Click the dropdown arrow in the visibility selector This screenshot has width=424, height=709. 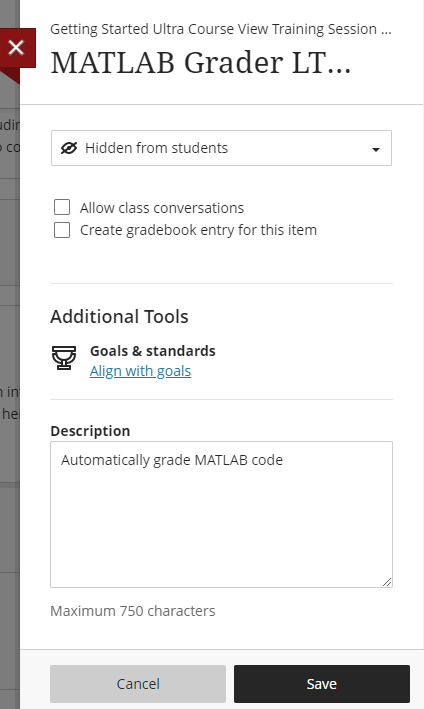coord(376,150)
